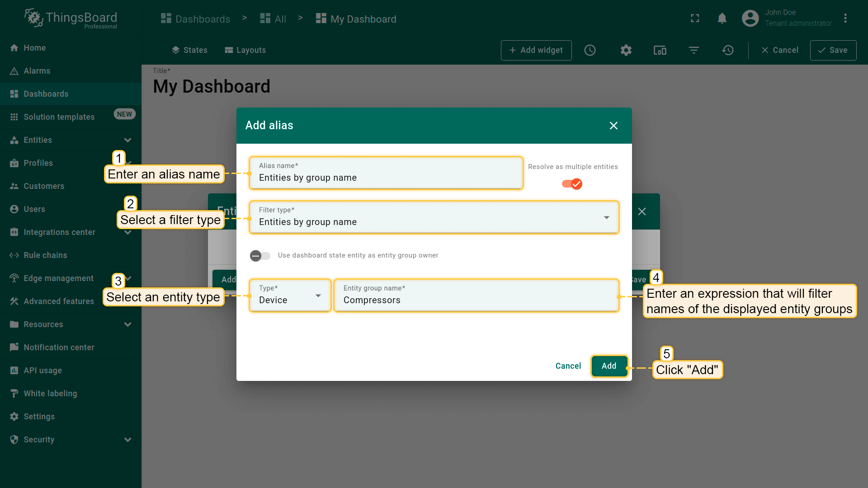Open the Rule chains menu item

45,255
